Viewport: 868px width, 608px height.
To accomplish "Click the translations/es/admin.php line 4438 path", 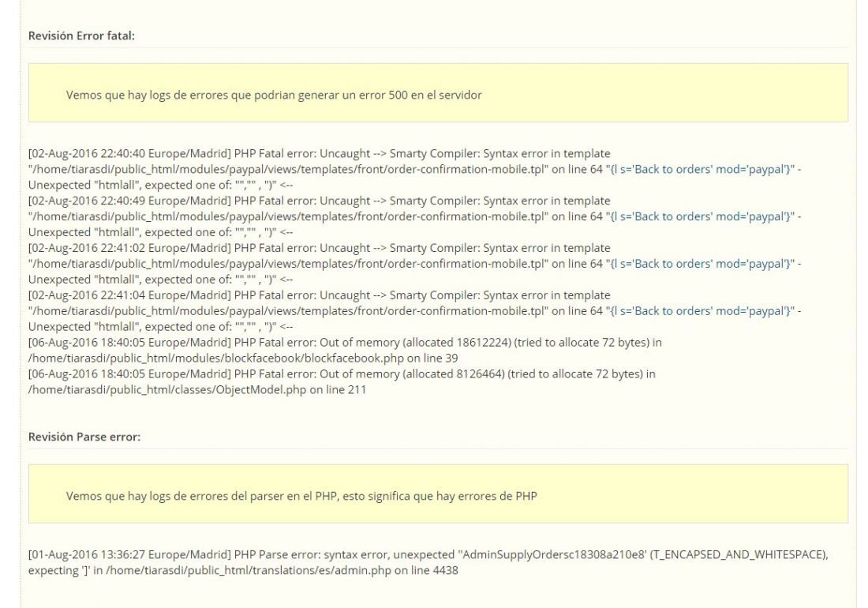I will [x=282, y=570].
